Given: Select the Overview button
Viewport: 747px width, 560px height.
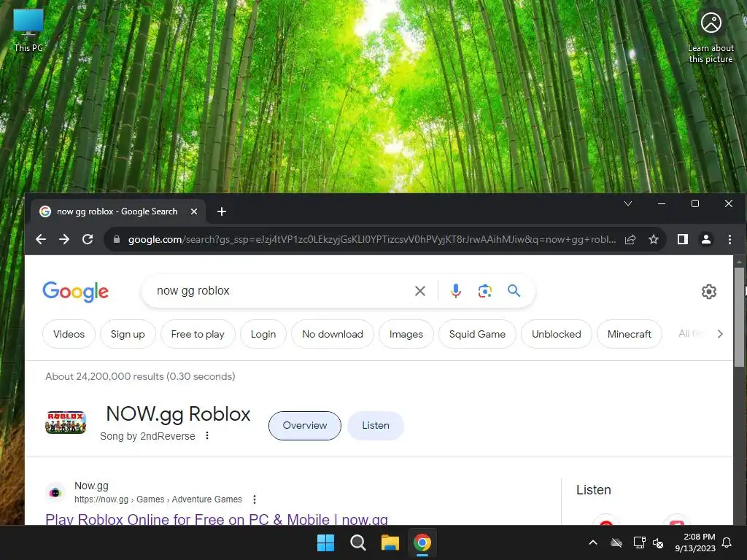Looking at the screenshot, I should coord(305,426).
